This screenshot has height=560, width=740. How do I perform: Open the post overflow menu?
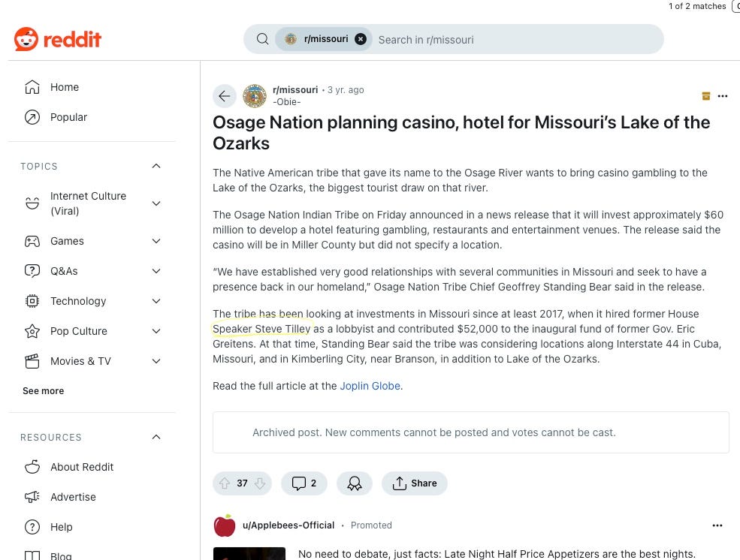coord(723,96)
